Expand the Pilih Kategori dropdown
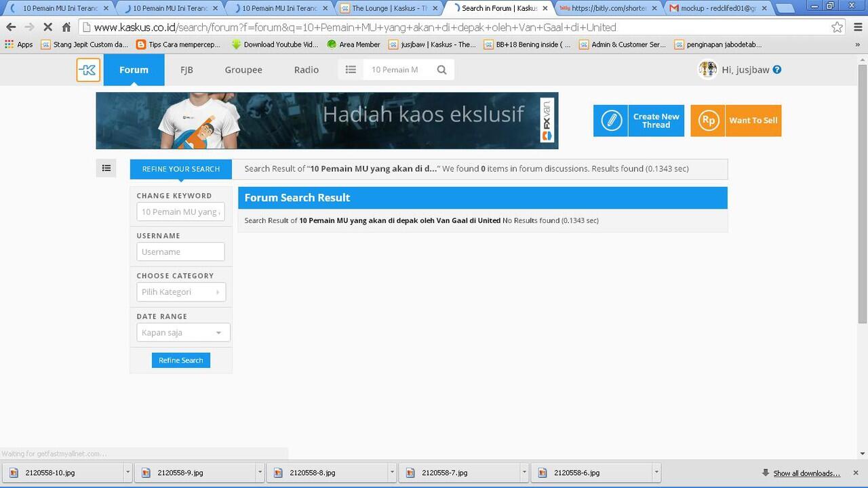Viewport: 868px width, 488px height. (x=181, y=292)
